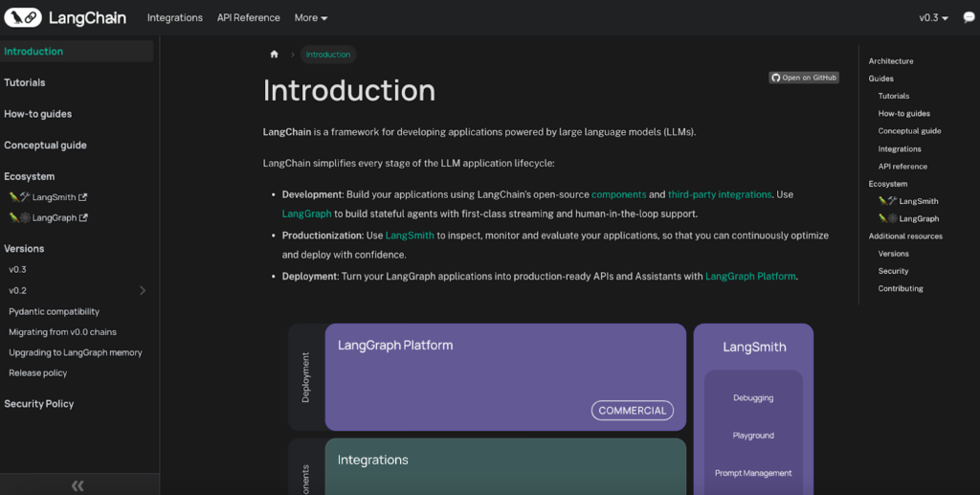The height and width of the screenshot is (495, 980).
Task: Click the home icon in breadcrumb
Action: 274,55
